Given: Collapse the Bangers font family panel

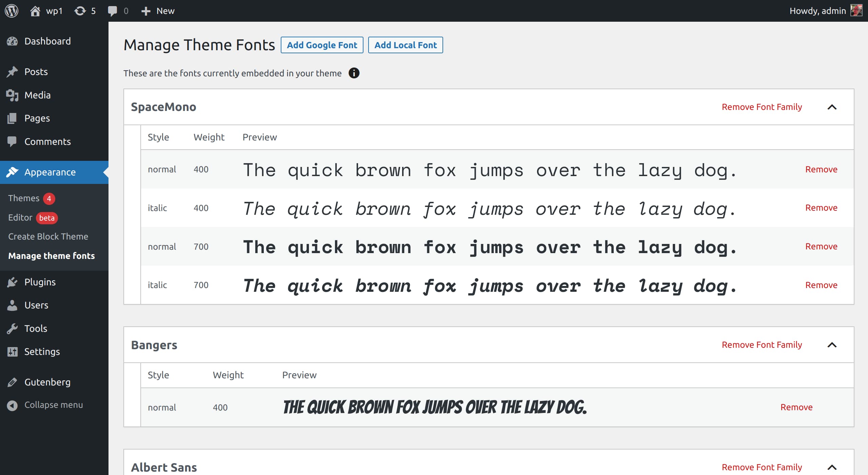Looking at the screenshot, I should click(832, 345).
